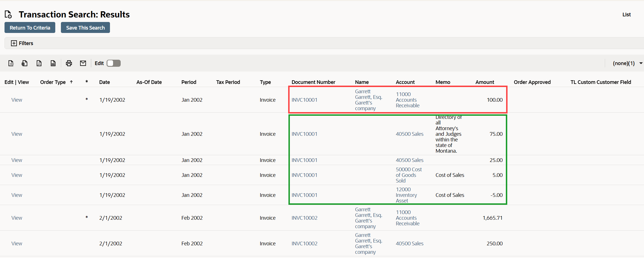The height and width of the screenshot is (258, 644).
Task: Open the (none)(1) view dropdown
Action: point(627,63)
